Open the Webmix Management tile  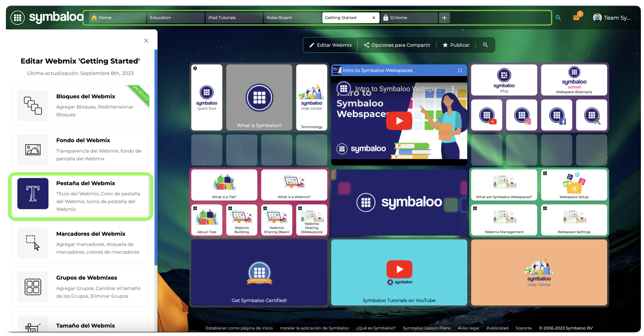[504, 220]
